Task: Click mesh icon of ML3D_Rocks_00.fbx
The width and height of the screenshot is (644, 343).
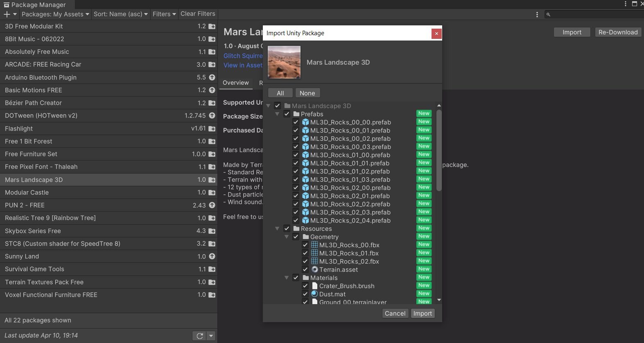Action: click(x=314, y=245)
